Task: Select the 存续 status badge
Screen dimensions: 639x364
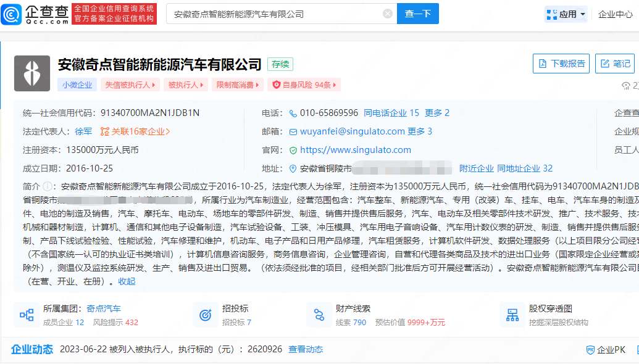Action: (280, 64)
